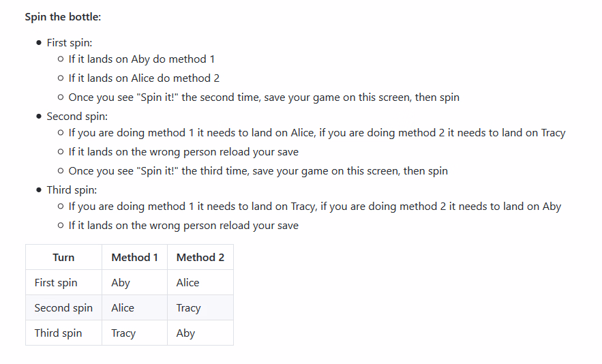Image resolution: width=602 pixels, height=364 pixels.
Task: Click the "Tracy" cell under Method 2
Action: 200,308
